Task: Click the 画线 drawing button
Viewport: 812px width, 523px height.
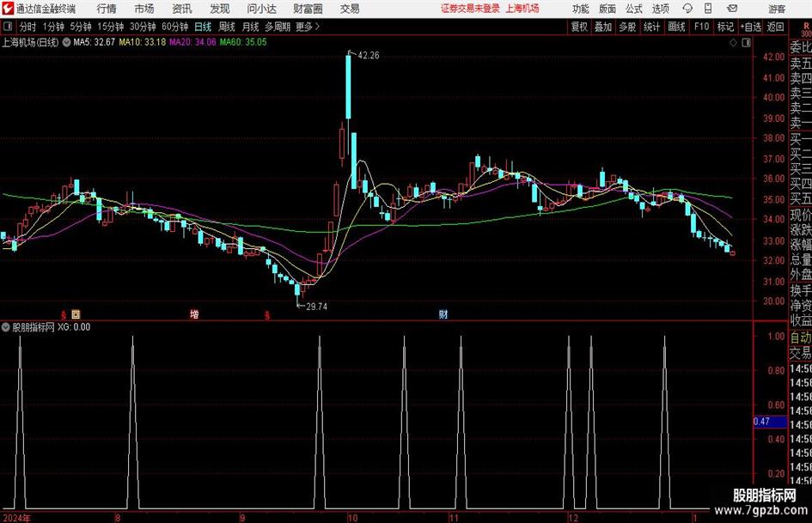Action: (676, 27)
